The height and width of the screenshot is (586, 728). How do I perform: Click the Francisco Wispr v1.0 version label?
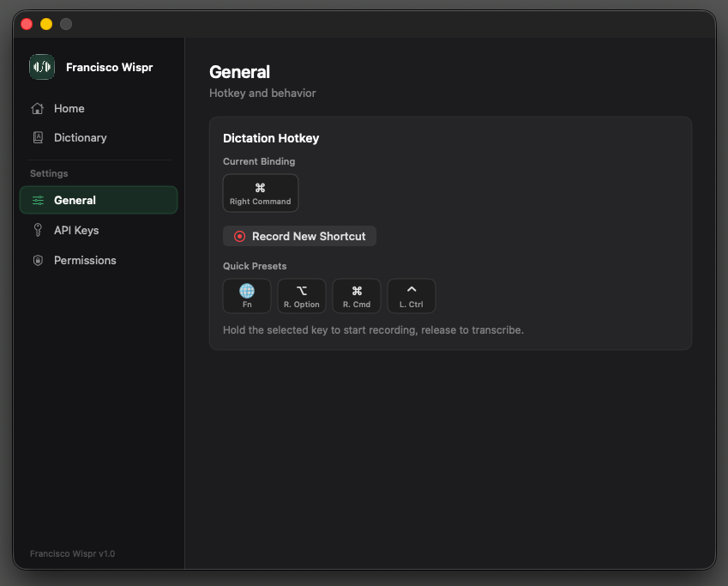(72, 553)
